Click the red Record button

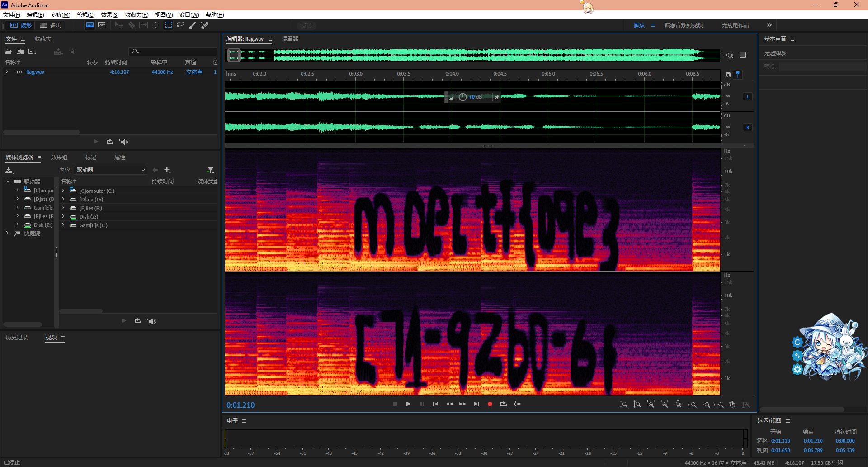490,404
